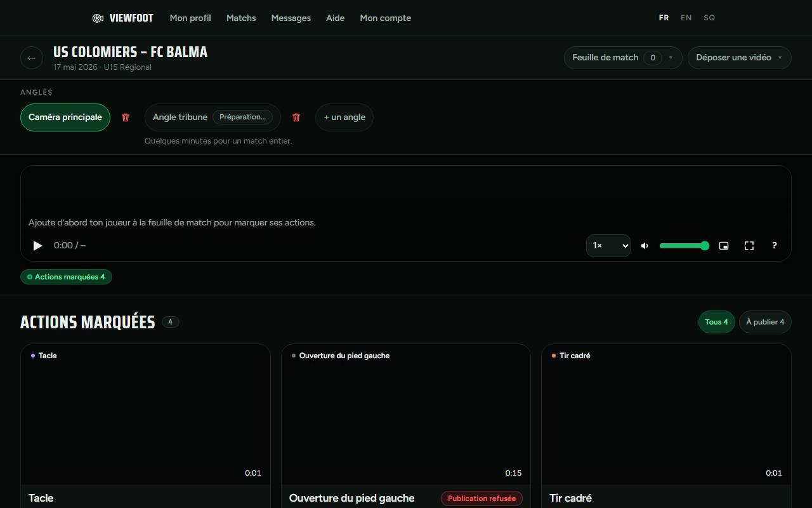
Task: Go to Messages page
Action: click(x=291, y=18)
